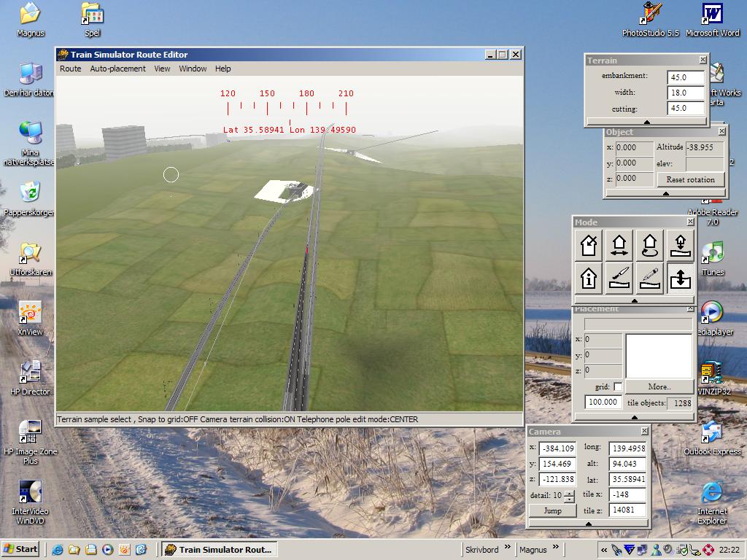747x560 pixels.
Task: Collapse the Terrain panel arrow bar
Action: pyautogui.click(x=647, y=122)
